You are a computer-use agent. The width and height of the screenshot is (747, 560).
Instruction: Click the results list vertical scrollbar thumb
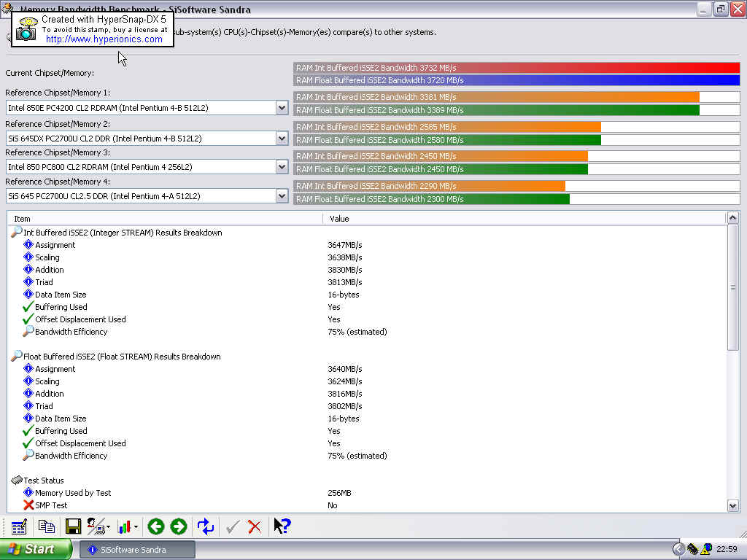[732, 287]
